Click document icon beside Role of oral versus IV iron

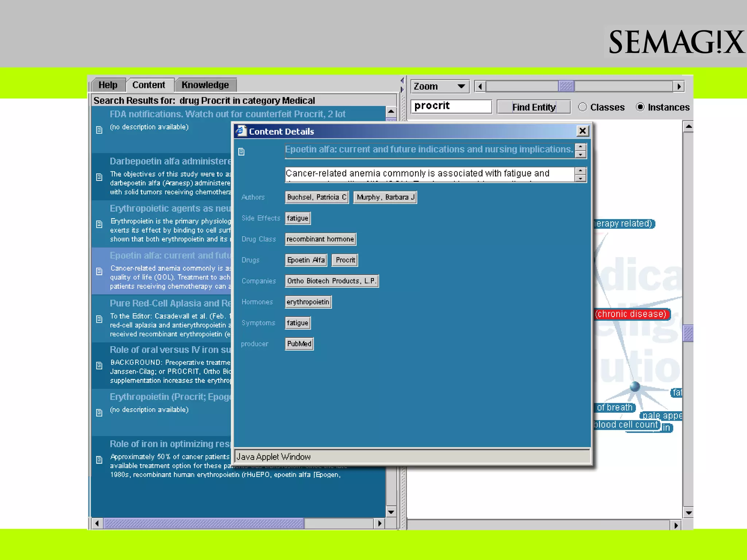[99, 366]
